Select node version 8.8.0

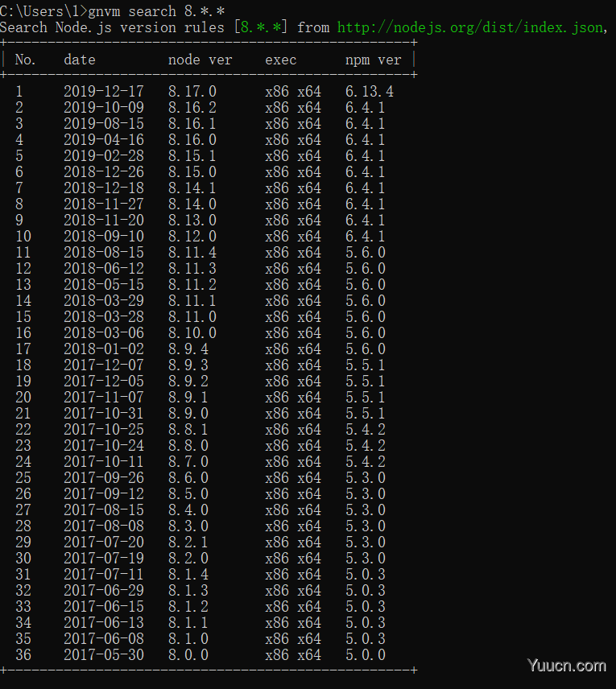(188, 446)
